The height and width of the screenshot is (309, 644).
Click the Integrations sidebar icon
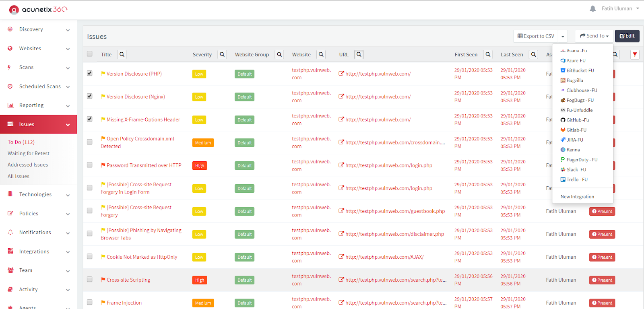[x=10, y=251]
